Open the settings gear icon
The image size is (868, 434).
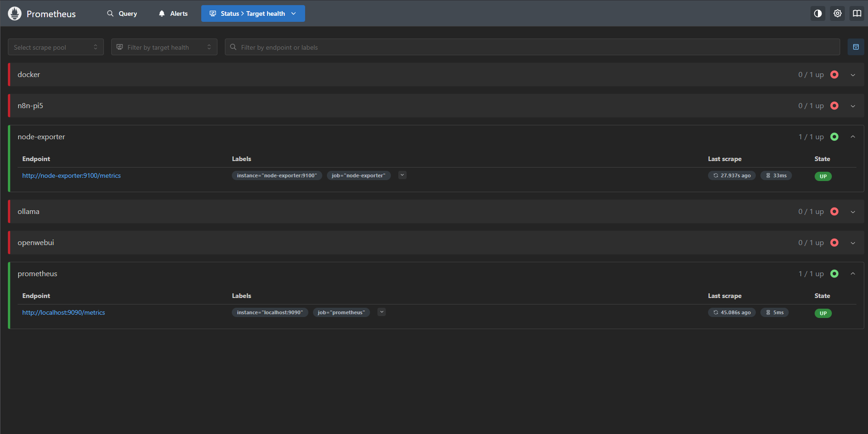click(837, 13)
